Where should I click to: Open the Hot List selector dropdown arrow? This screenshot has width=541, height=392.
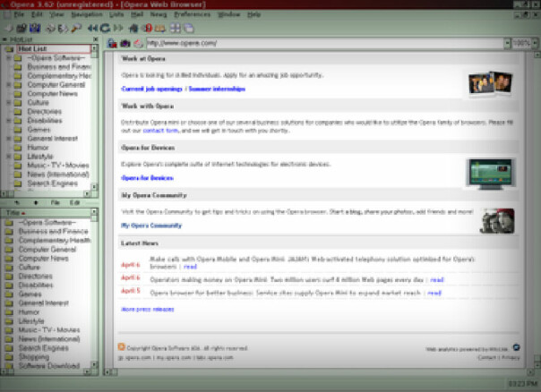click(94, 49)
